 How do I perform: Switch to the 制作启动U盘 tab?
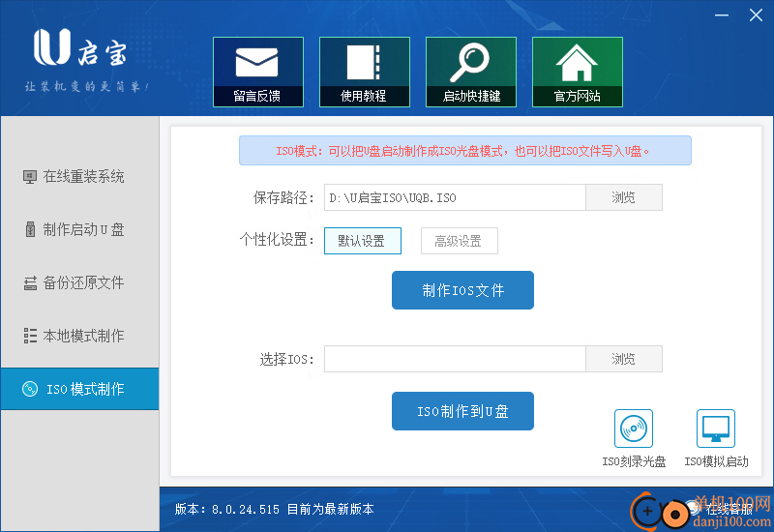click(x=80, y=229)
